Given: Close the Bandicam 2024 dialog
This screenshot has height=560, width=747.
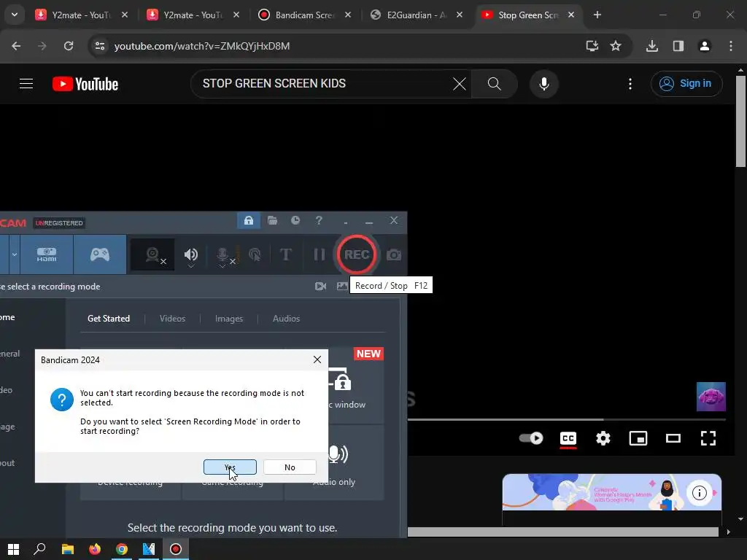Looking at the screenshot, I should pyautogui.click(x=317, y=359).
